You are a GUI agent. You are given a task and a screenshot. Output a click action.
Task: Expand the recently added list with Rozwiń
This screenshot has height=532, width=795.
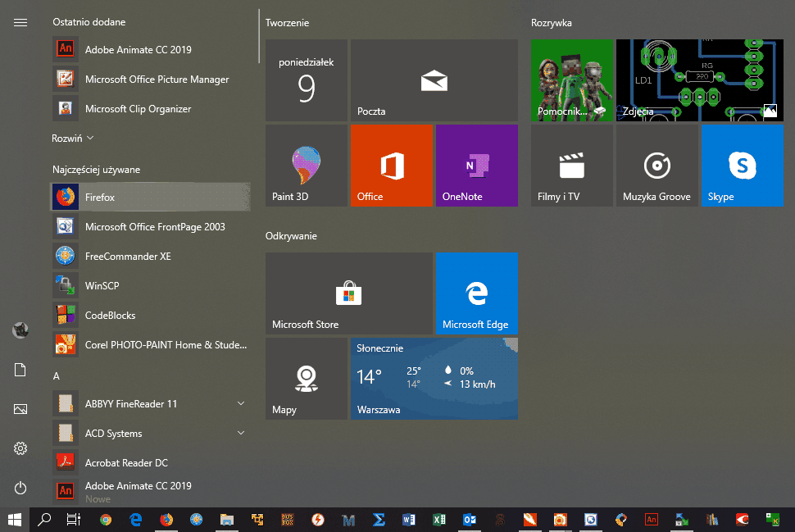coord(73,139)
